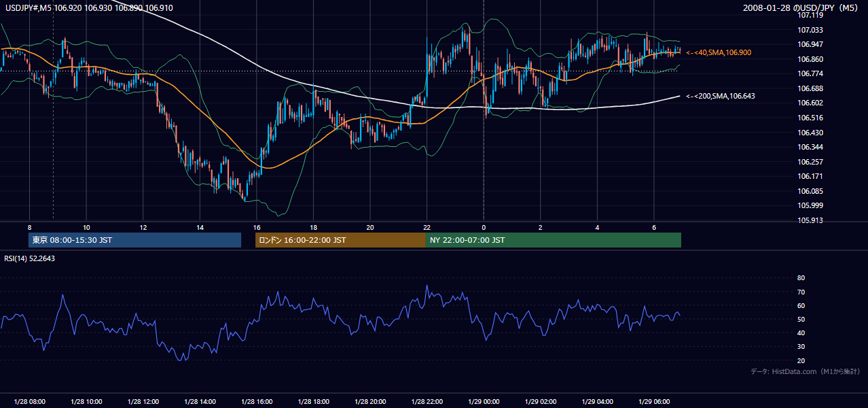Click hour tick 10 under price chart

click(86, 227)
